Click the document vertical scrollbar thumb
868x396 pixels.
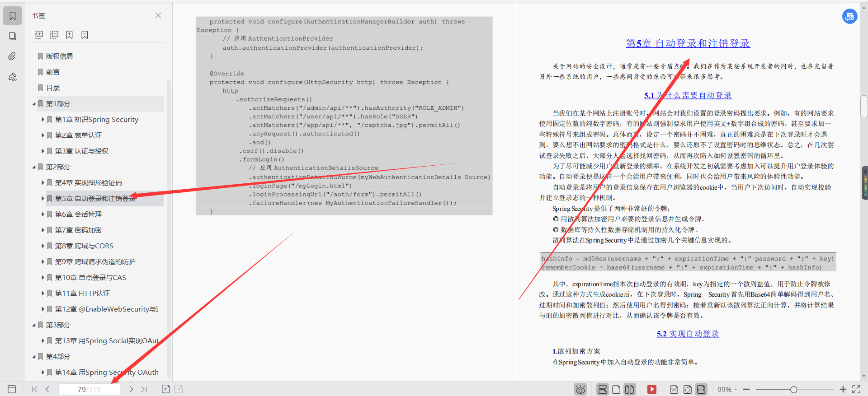click(864, 107)
